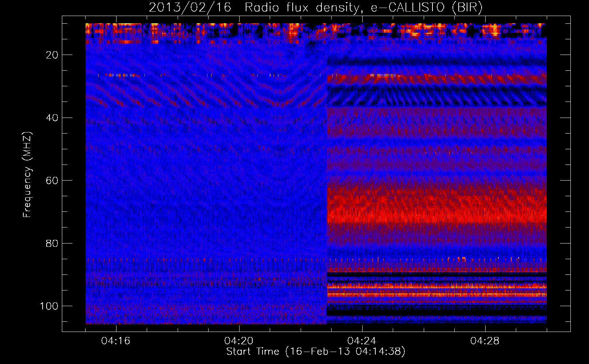Click the 20 MHz frequency tick label

52,55
